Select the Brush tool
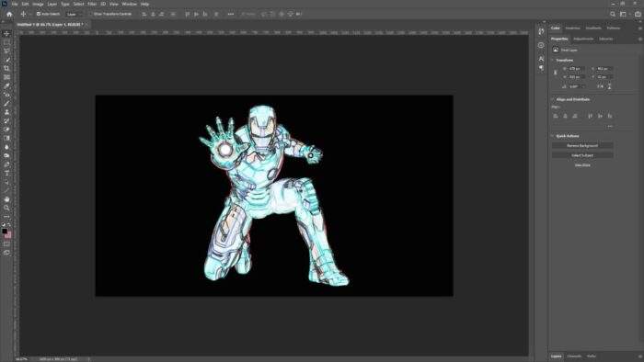 6,103
